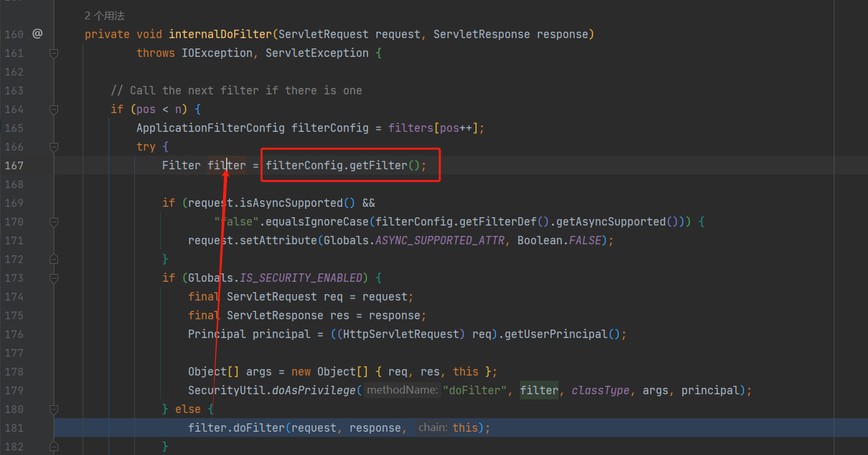
Task: Click the 'methodName:' parameter hint on line 179
Action: [402, 390]
